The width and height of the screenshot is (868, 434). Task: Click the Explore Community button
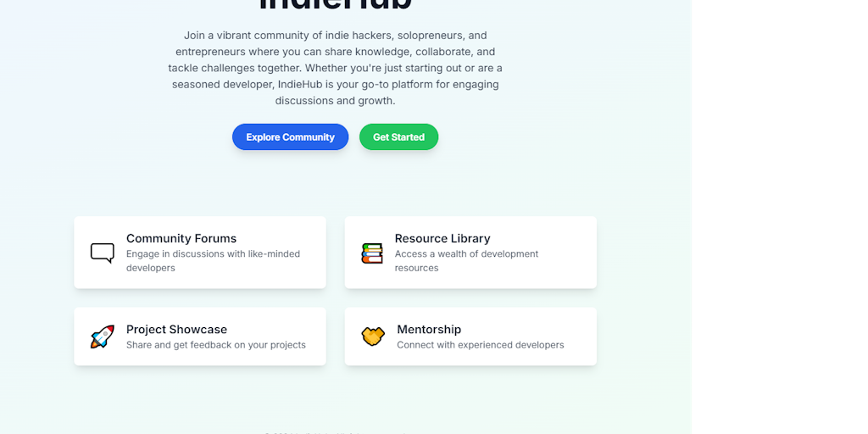coord(290,136)
